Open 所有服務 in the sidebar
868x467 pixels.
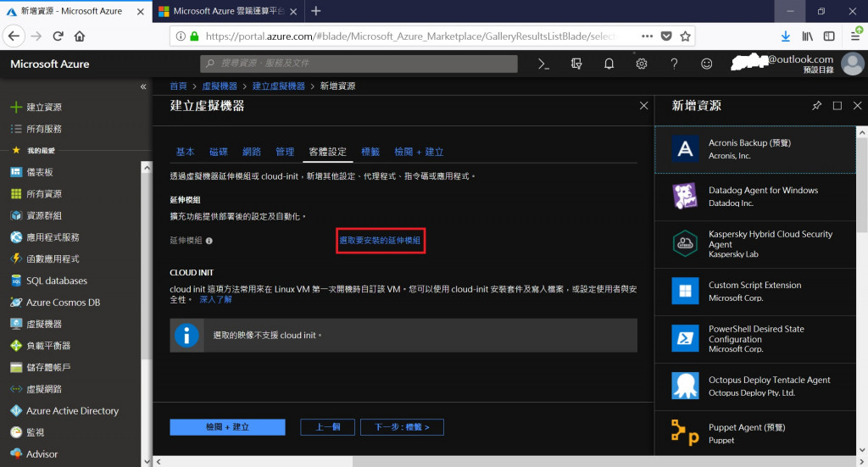[36, 129]
